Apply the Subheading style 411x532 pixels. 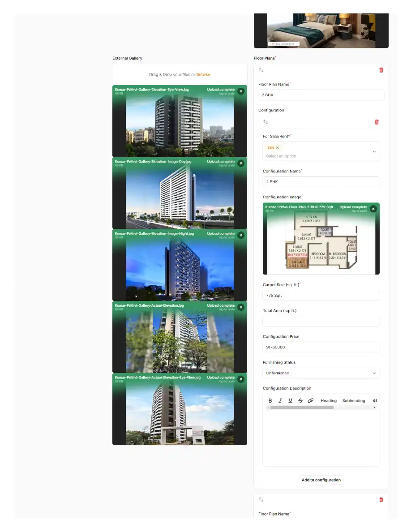[353, 400]
